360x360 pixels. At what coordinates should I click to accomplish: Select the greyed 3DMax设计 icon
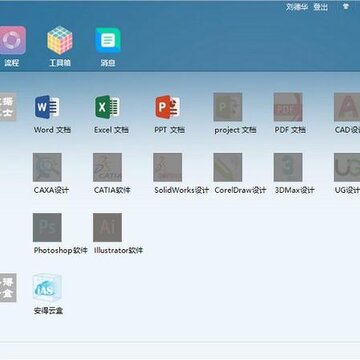pyautogui.click(x=288, y=167)
